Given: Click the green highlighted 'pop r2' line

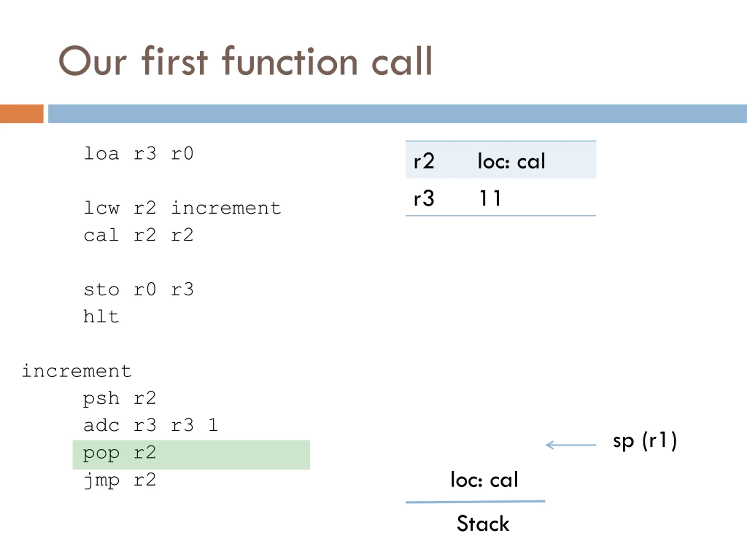Looking at the screenshot, I should point(191,455).
